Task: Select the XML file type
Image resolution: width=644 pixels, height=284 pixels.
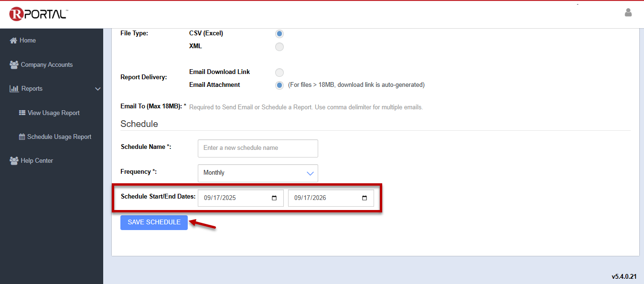Action: (279, 47)
